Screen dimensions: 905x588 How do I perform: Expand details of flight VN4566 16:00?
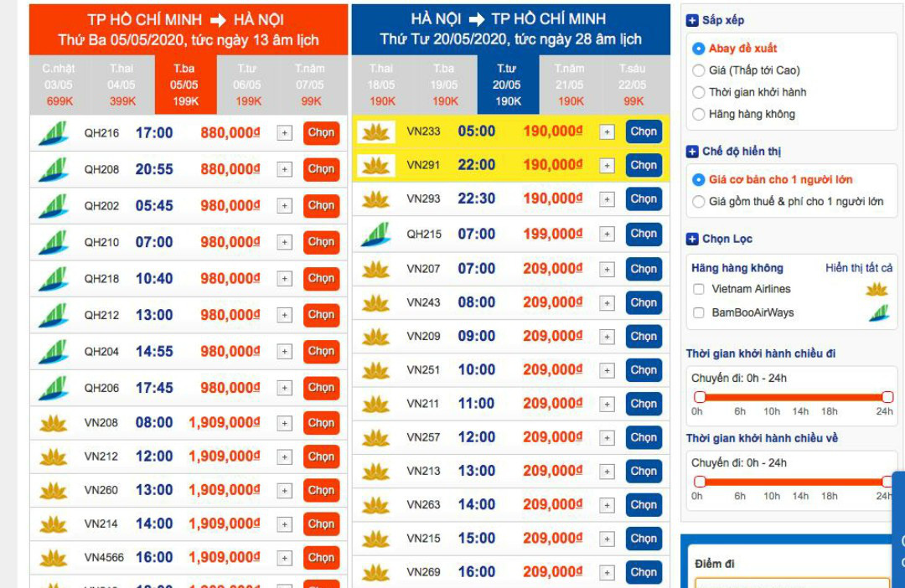point(284,558)
